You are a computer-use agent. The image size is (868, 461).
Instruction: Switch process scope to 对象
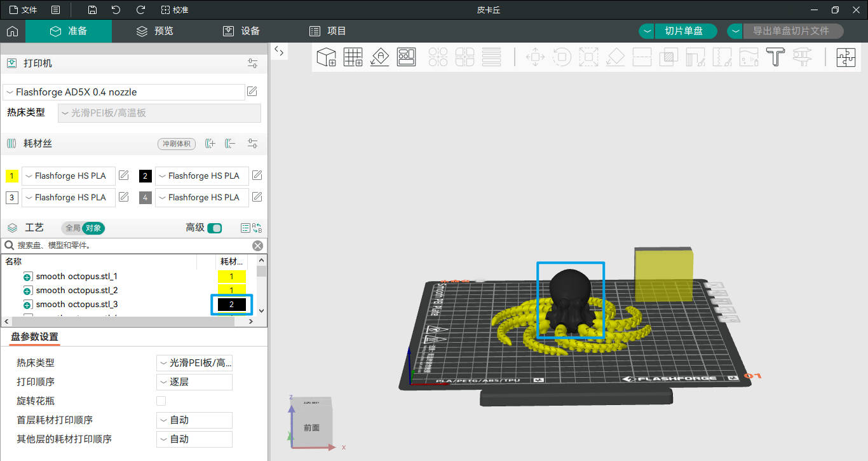pyautogui.click(x=93, y=228)
